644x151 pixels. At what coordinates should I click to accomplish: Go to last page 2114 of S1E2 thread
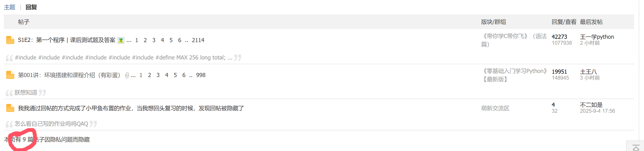click(198, 40)
